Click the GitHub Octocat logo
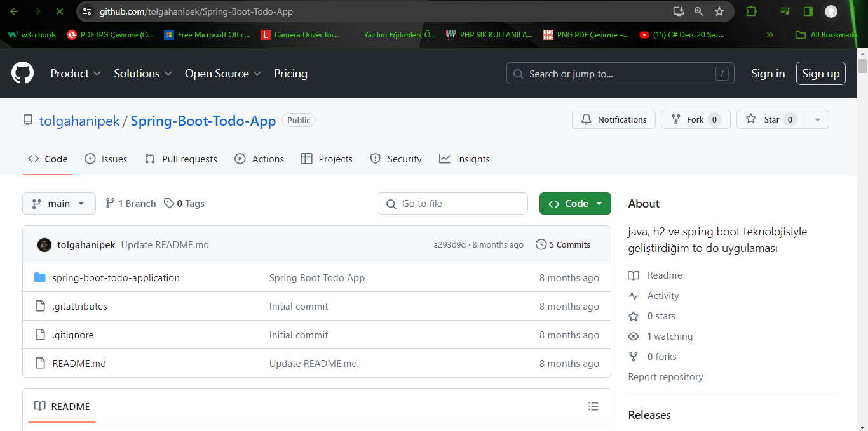Screen dimensions: 868x431 tap(22, 74)
